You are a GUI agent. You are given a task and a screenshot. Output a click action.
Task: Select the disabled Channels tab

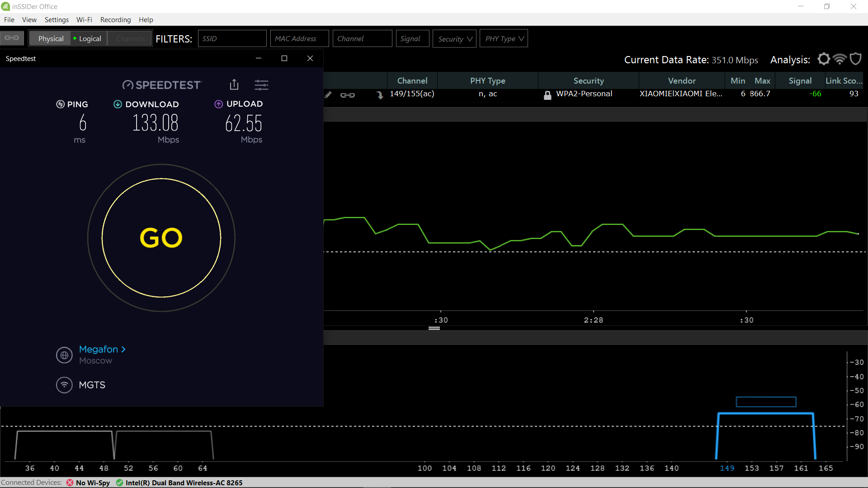pyautogui.click(x=130, y=39)
